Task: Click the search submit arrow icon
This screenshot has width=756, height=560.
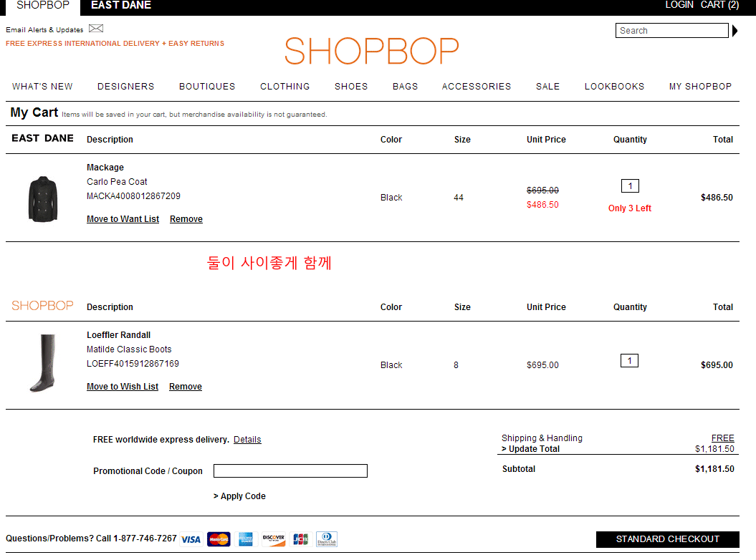Action: point(735,31)
